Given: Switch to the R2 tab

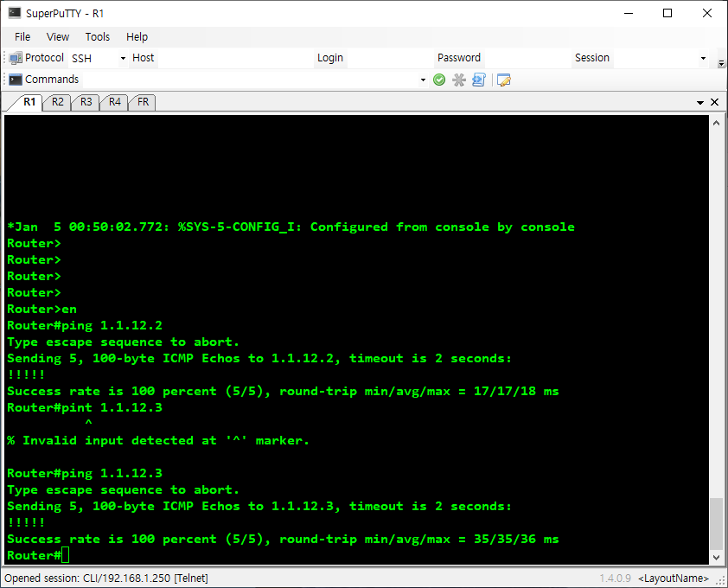Looking at the screenshot, I should (x=58, y=102).
